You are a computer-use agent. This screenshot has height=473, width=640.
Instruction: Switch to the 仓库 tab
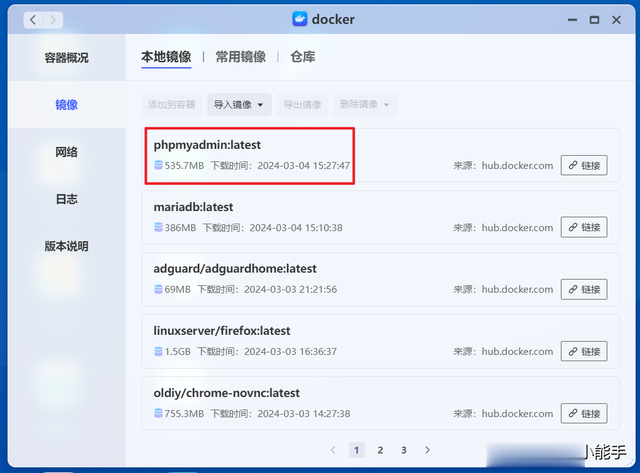pyautogui.click(x=303, y=57)
